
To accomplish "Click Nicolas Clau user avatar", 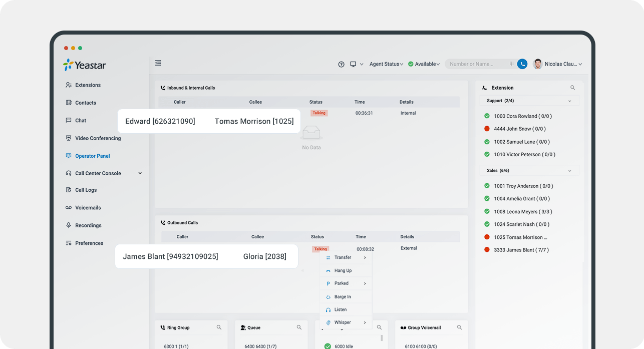I will point(538,64).
